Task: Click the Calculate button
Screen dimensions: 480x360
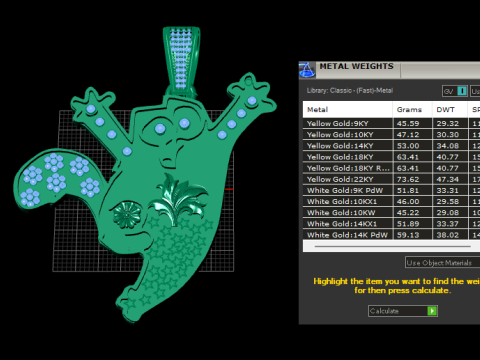Action: click(x=403, y=311)
